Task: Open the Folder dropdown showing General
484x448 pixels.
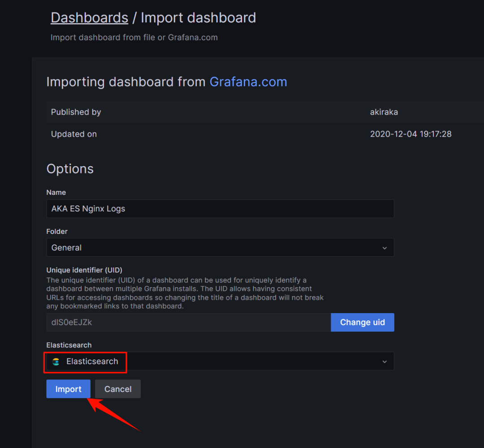Action: (x=220, y=247)
